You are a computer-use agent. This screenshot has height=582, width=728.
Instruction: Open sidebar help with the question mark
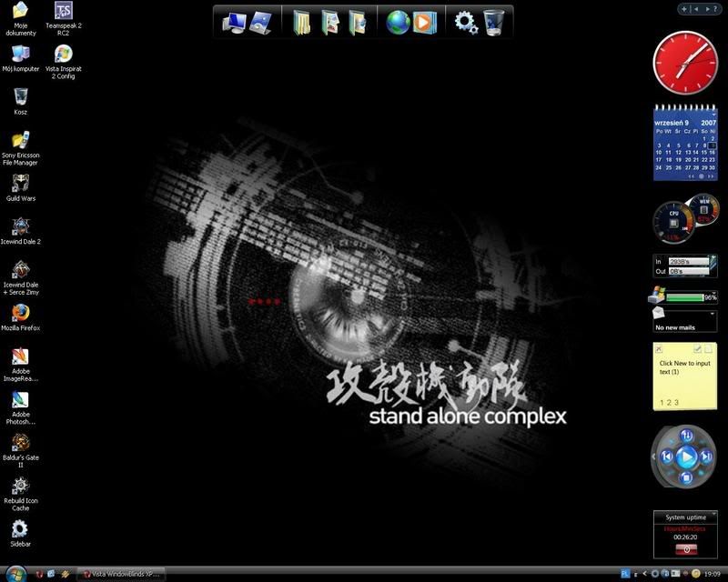pyautogui.click(x=715, y=9)
